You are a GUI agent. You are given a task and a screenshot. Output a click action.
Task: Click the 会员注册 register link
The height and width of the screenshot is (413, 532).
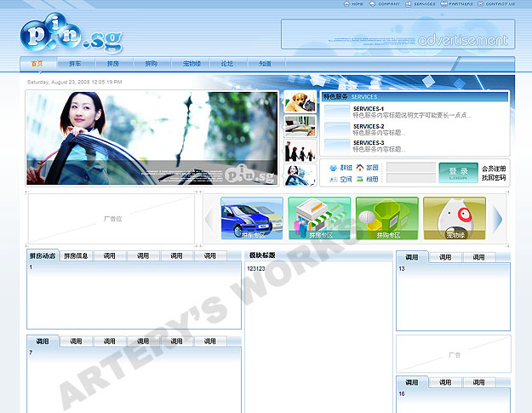(x=494, y=169)
